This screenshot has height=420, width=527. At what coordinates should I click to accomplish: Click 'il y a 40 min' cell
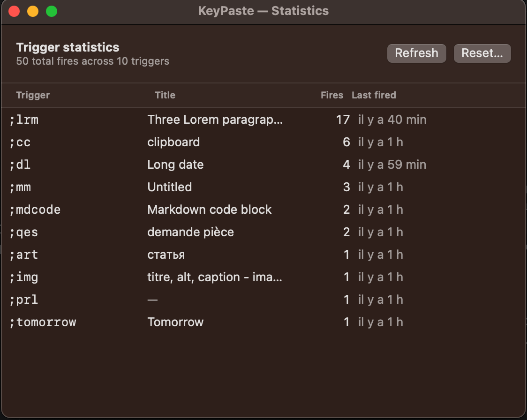pos(392,120)
